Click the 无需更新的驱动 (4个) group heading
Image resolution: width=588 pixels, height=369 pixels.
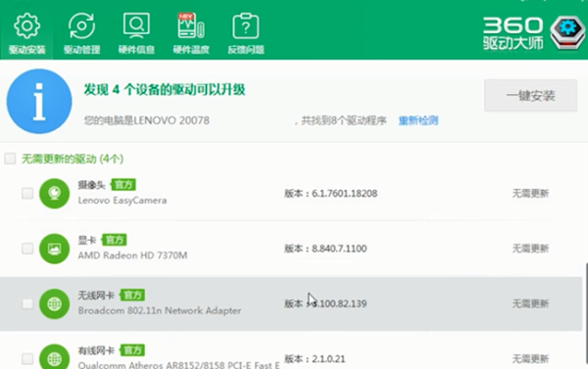click(x=73, y=159)
